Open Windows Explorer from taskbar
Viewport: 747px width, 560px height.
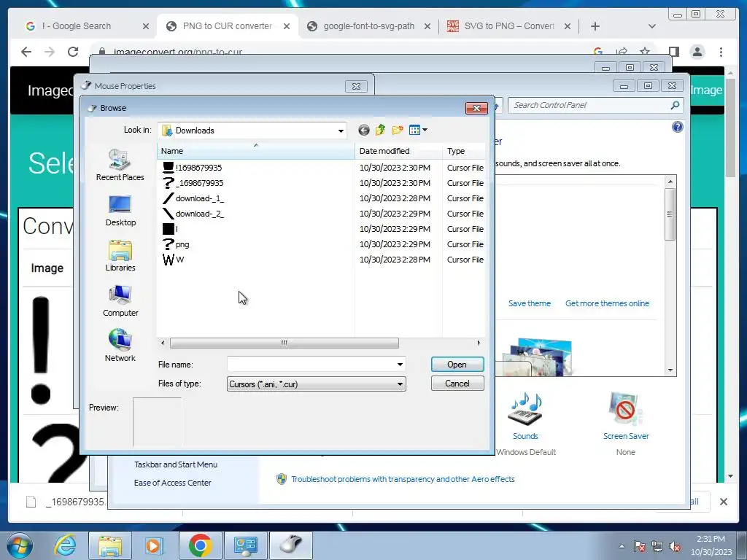click(x=110, y=545)
